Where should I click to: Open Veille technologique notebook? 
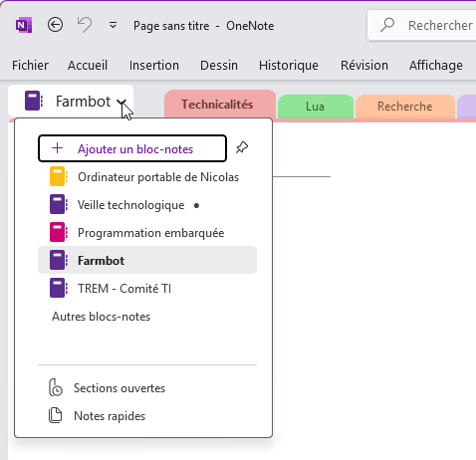click(147, 205)
